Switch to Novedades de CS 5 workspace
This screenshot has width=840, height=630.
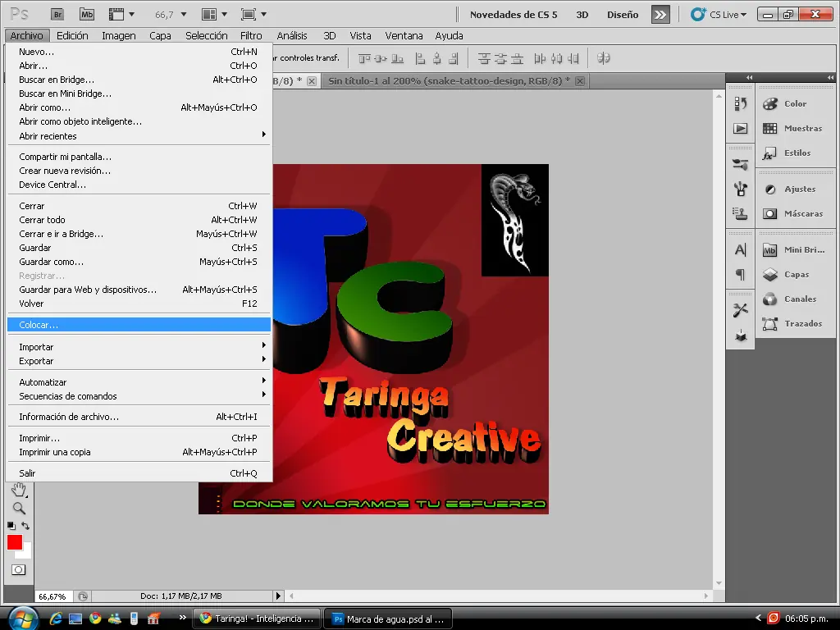coord(514,15)
